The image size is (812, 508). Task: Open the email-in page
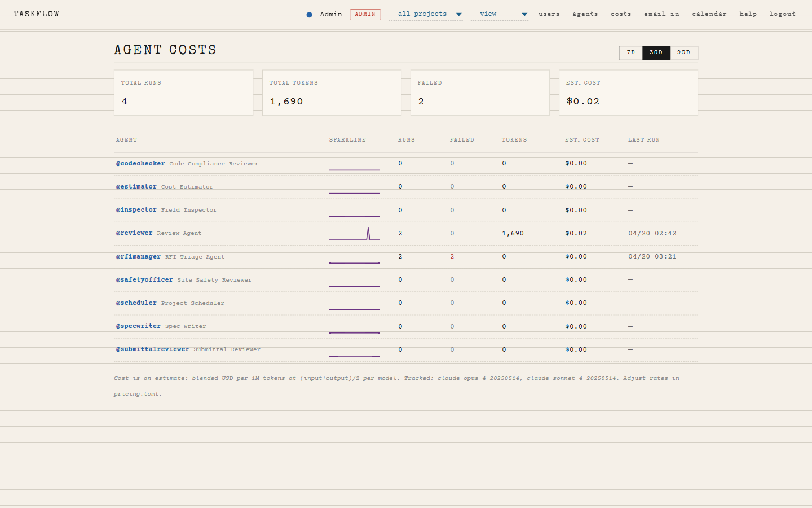click(661, 14)
